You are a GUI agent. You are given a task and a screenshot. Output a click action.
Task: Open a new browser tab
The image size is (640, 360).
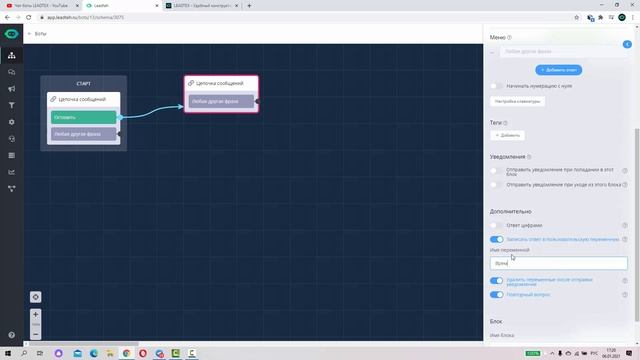249,6
